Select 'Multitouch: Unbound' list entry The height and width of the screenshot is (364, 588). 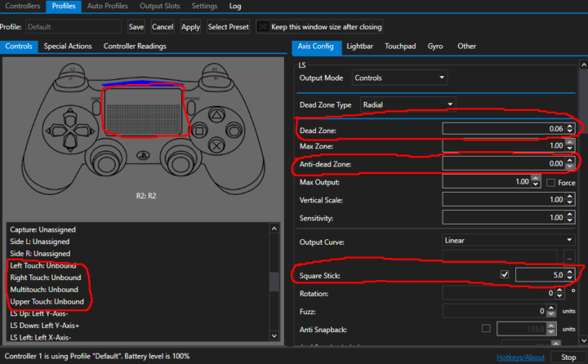coord(44,290)
